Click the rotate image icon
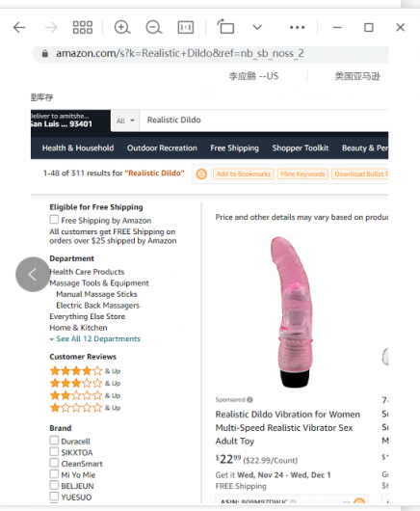 (225, 27)
